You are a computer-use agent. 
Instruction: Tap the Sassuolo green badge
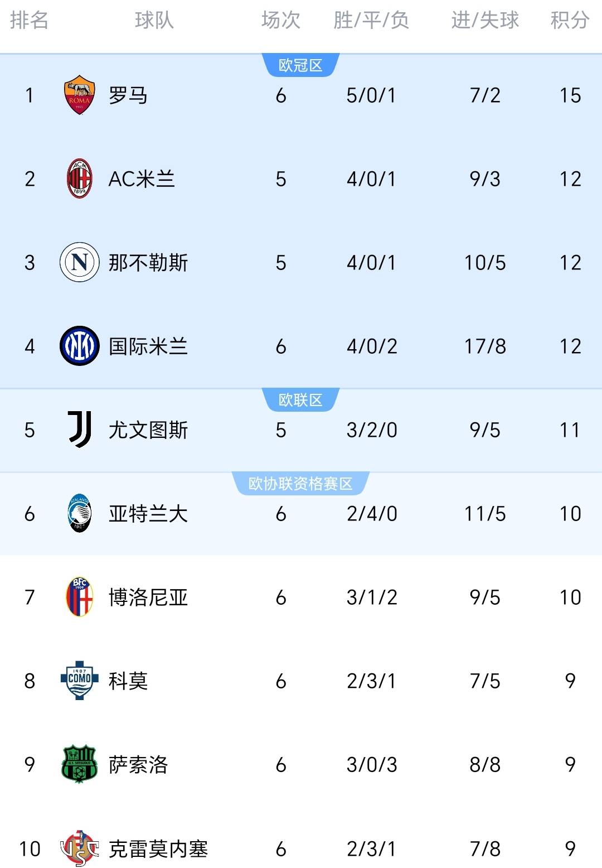[x=79, y=764]
